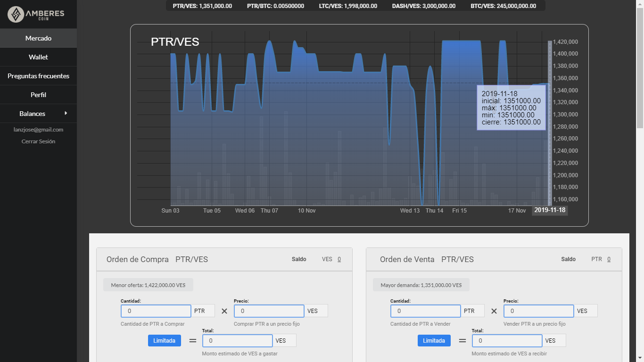Image resolution: width=644 pixels, height=362 pixels.
Task: Go to the Wallet page
Action: pyautogui.click(x=38, y=57)
